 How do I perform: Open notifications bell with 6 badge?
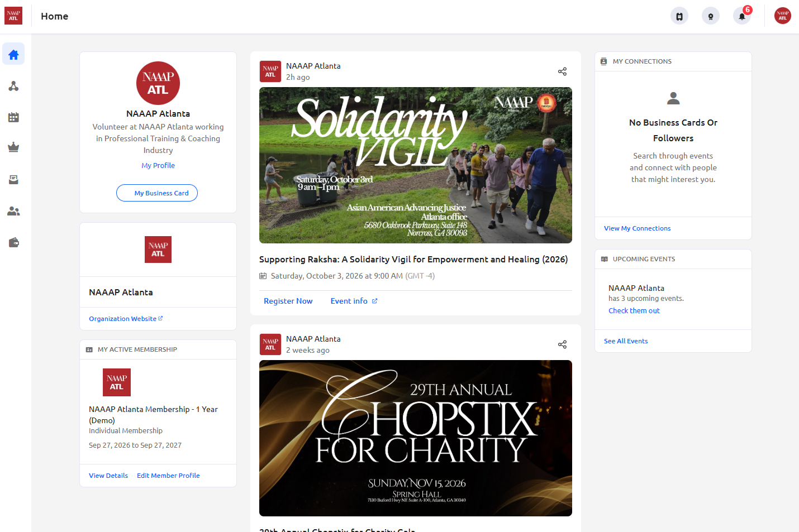point(742,16)
